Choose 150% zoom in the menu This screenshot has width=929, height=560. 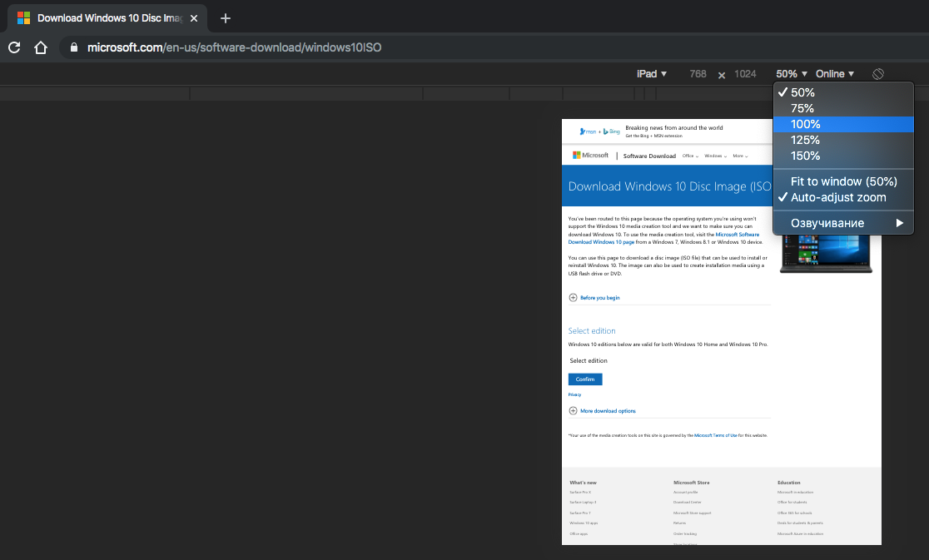843,156
